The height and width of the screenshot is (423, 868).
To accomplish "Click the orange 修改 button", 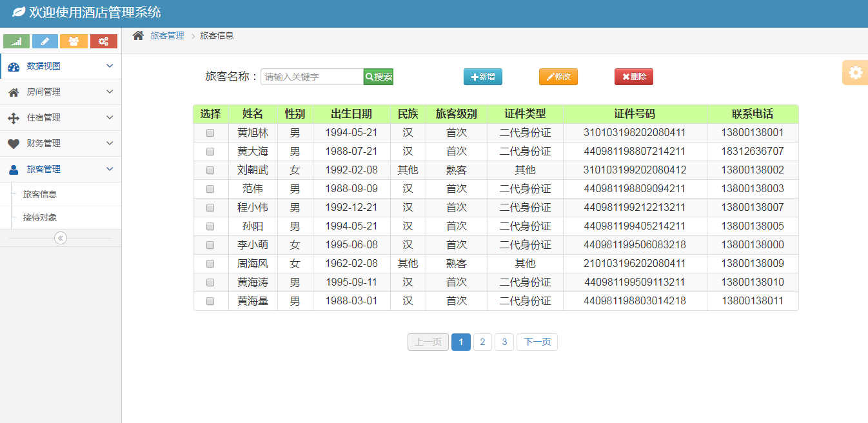I will 558,77.
